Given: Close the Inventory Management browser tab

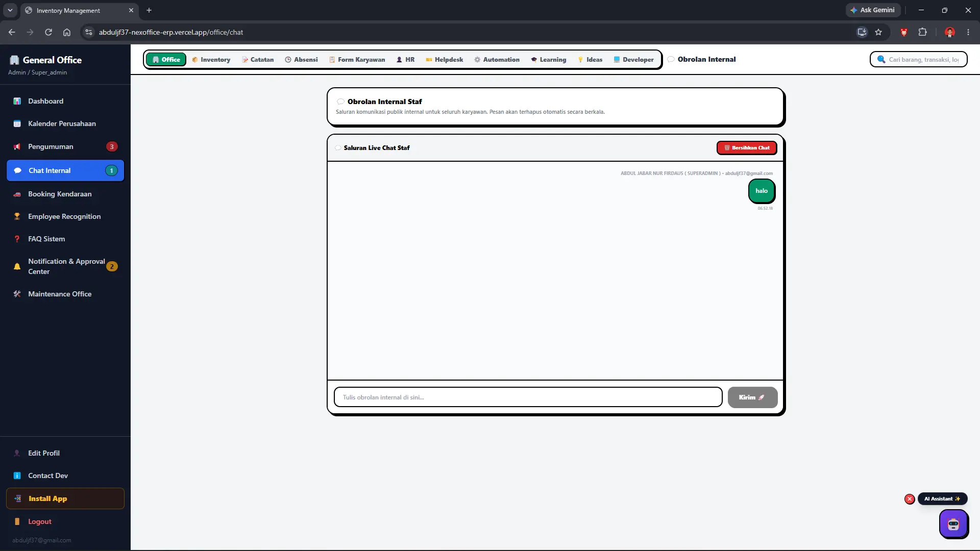Looking at the screenshot, I should [131, 10].
